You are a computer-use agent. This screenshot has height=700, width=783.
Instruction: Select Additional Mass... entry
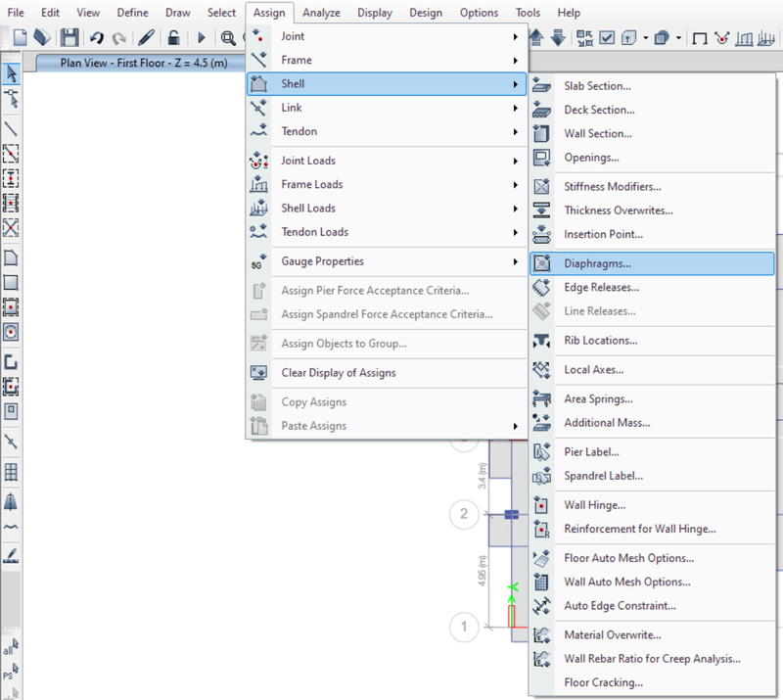607,423
